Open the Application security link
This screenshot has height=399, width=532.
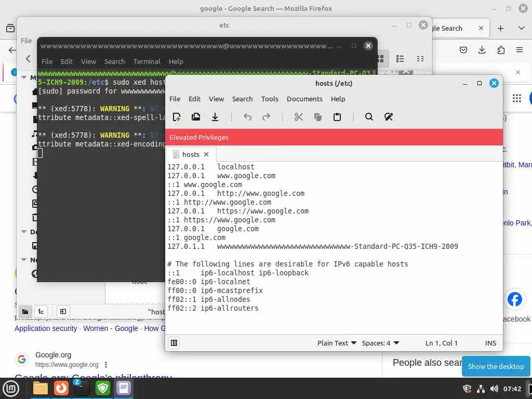(x=46, y=328)
